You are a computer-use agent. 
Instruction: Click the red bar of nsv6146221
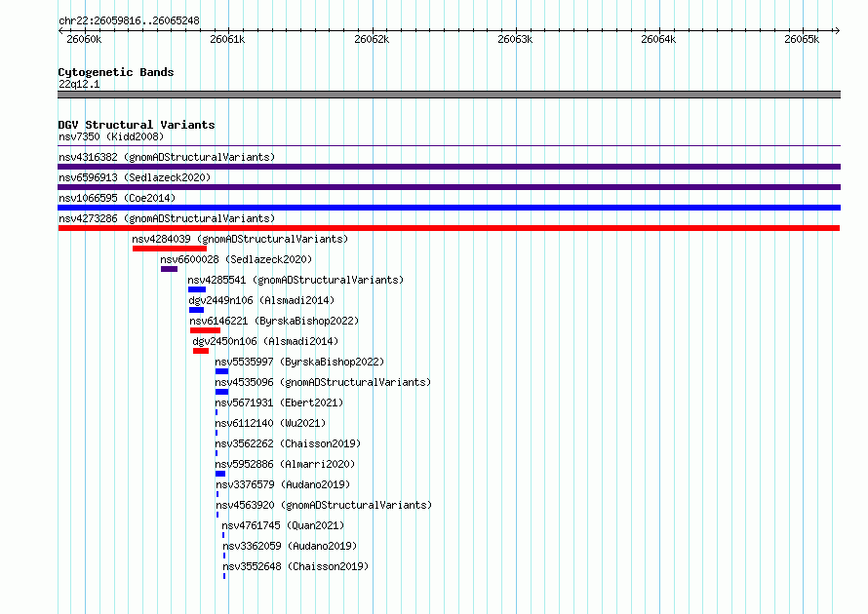206,330
